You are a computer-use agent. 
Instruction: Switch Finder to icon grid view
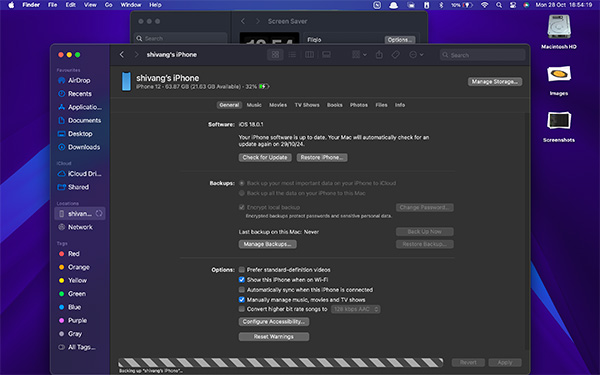[275, 55]
